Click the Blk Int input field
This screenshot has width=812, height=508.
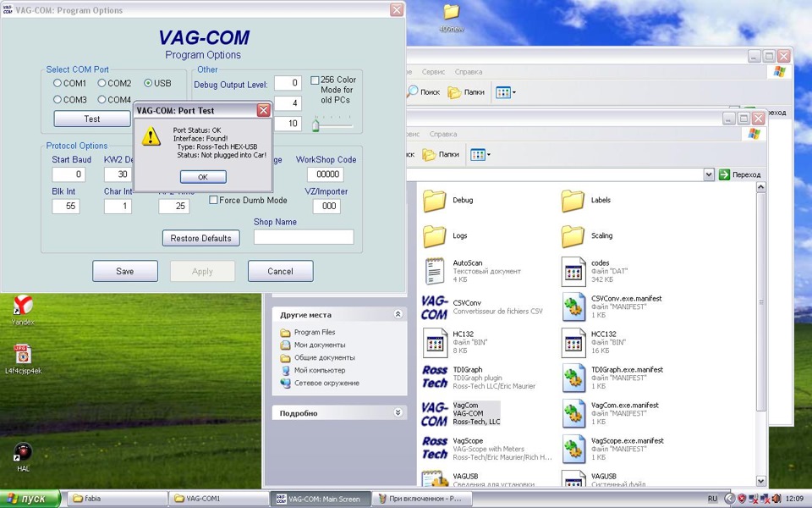pyautogui.click(x=66, y=206)
